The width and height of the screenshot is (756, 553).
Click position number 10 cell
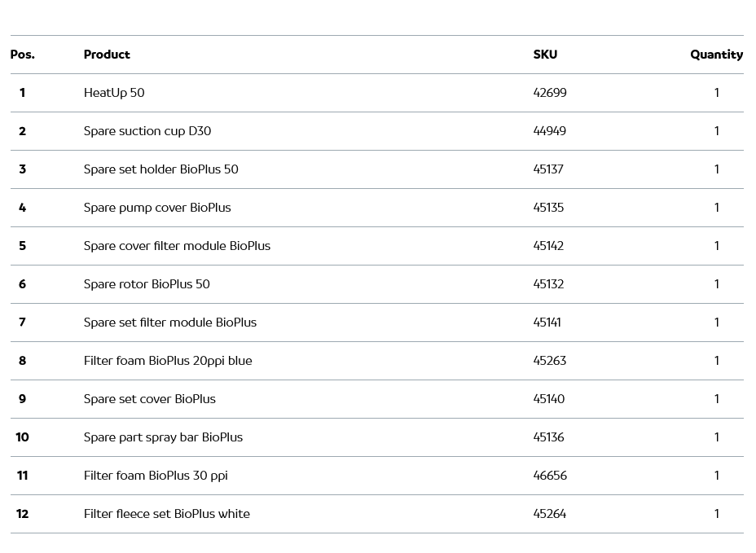[x=22, y=437]
